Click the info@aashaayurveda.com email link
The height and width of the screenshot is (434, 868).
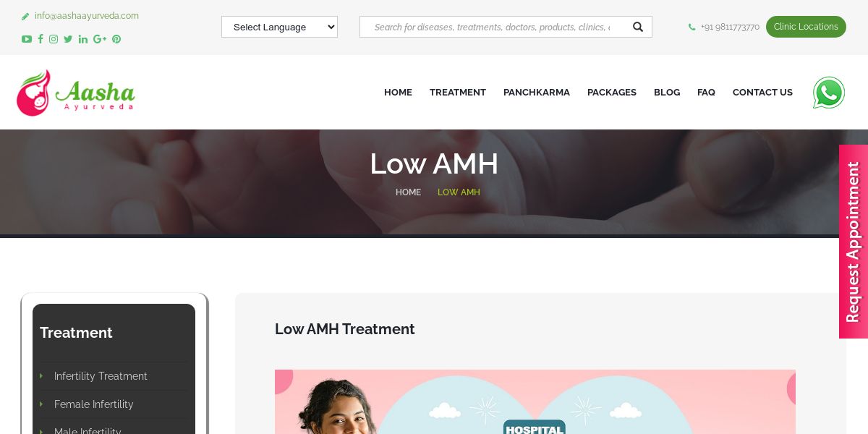[x=87, y=16]
